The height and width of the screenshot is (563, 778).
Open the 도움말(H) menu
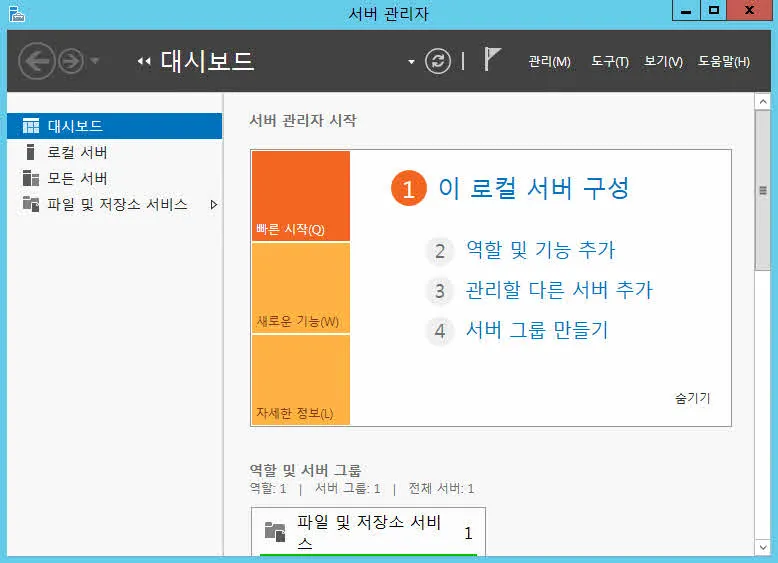coord(723,62)
